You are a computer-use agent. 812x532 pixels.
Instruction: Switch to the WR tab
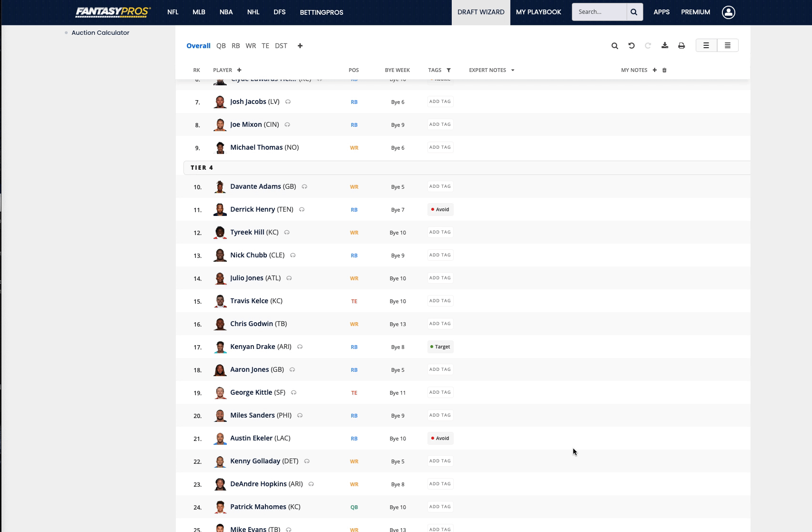click(251, 46)
